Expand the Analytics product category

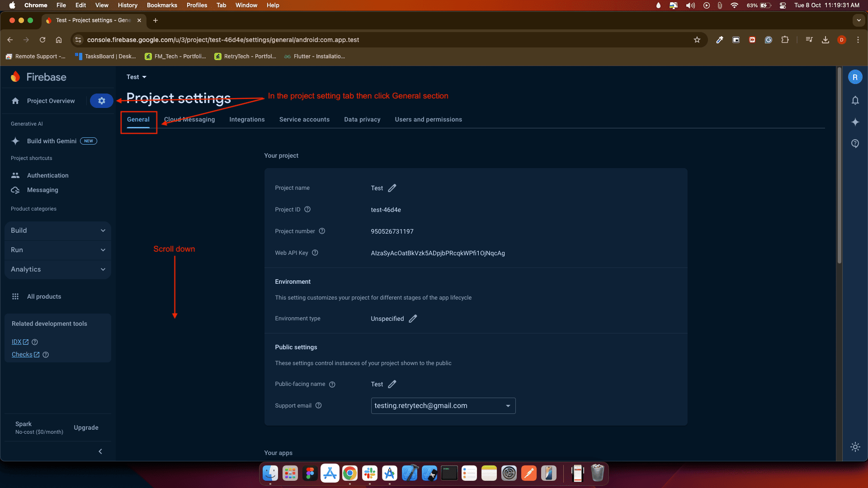point(58,269)
